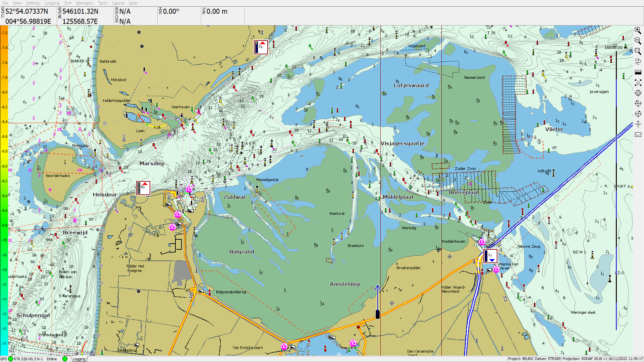The image size is (644, 362).
Task: Click the zoom in magnifier icon
Action: [638, 31]
